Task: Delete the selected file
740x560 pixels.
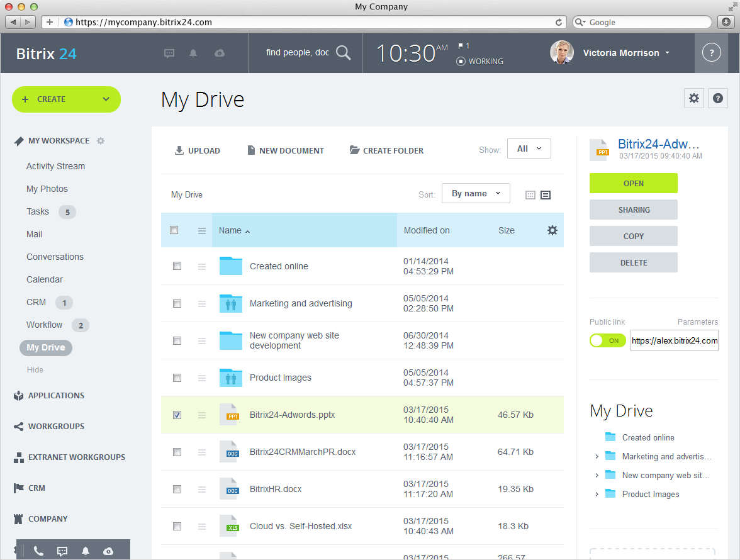Action: (x=633, y=262)
